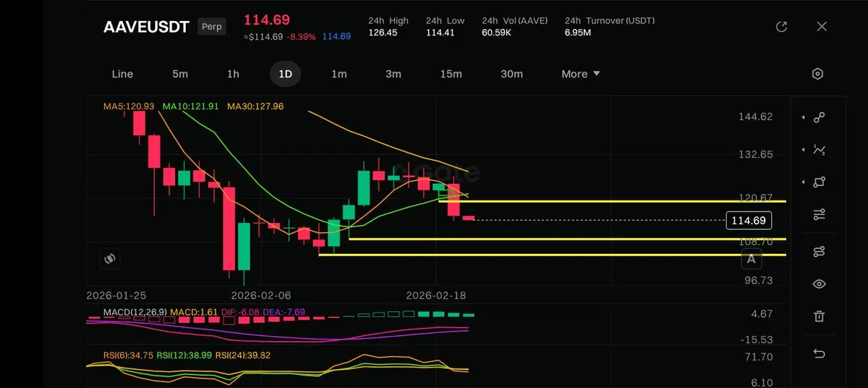Image resolution: width=868 pixels, height=388 pixels.
Task: Expand trend line tool options arrow
Action: [x=804, y=117]
